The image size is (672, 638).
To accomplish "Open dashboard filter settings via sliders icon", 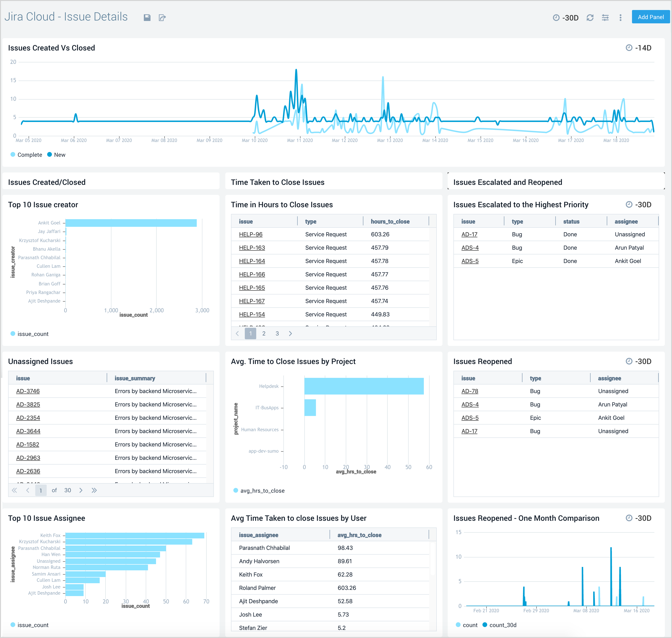I will (x=605, y=17).
